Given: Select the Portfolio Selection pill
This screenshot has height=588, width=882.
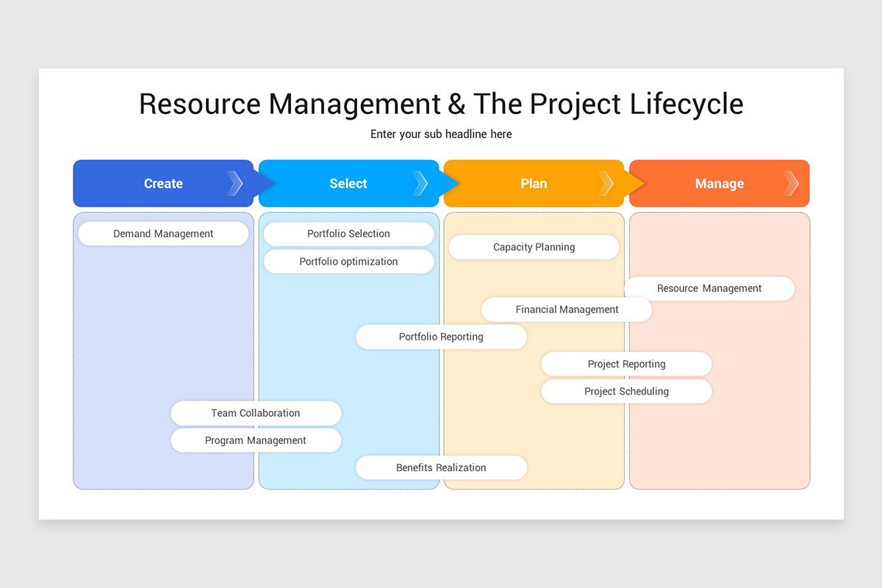Looking at the screenshot, I should (348, 233).
